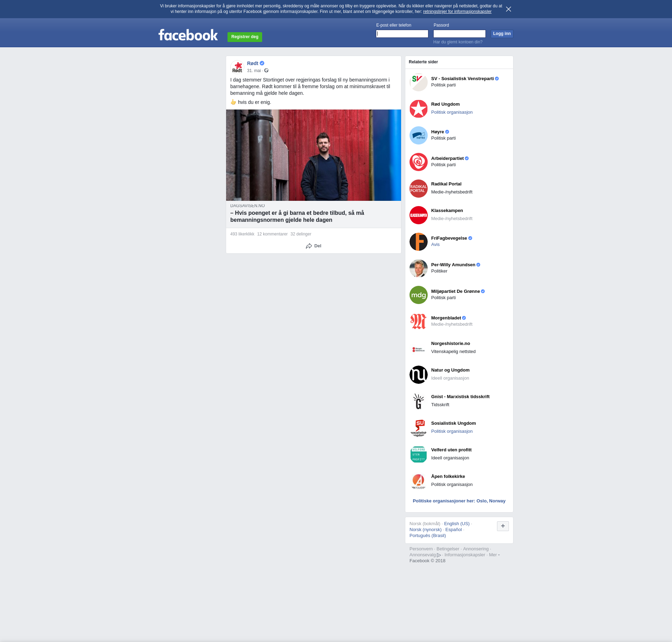The width and height of the screenshot is (672, 642).
Task: Focus the E-post eller telefon field
Action: click(402, 34)
